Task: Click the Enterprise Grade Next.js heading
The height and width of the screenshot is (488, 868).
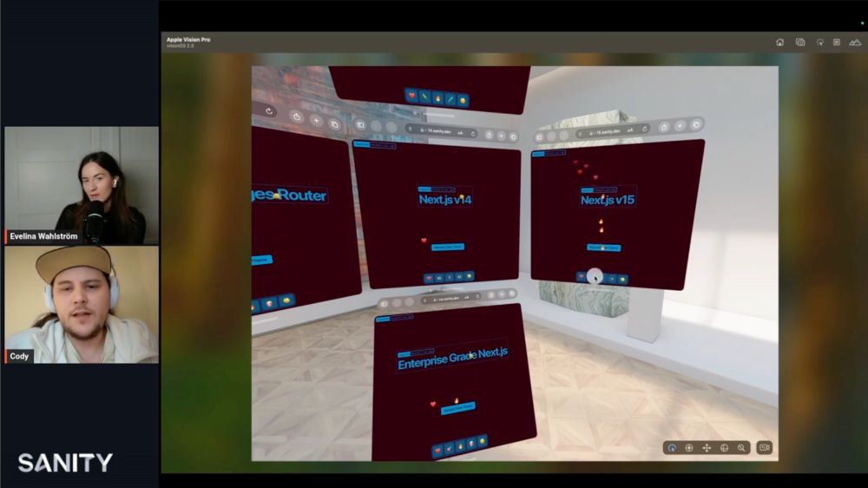Action: (x=452, y=358)
